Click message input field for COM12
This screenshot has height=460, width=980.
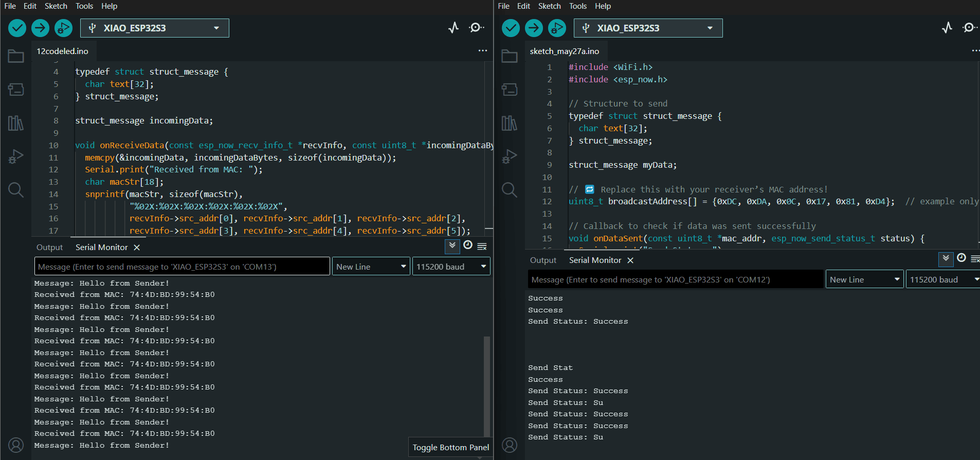click(676, 279)
